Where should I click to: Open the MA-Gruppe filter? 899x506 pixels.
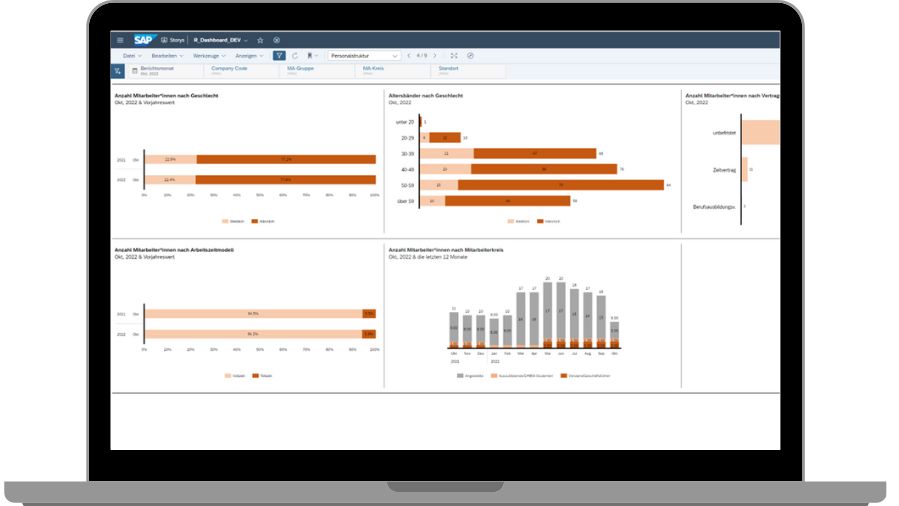[316, 70]
